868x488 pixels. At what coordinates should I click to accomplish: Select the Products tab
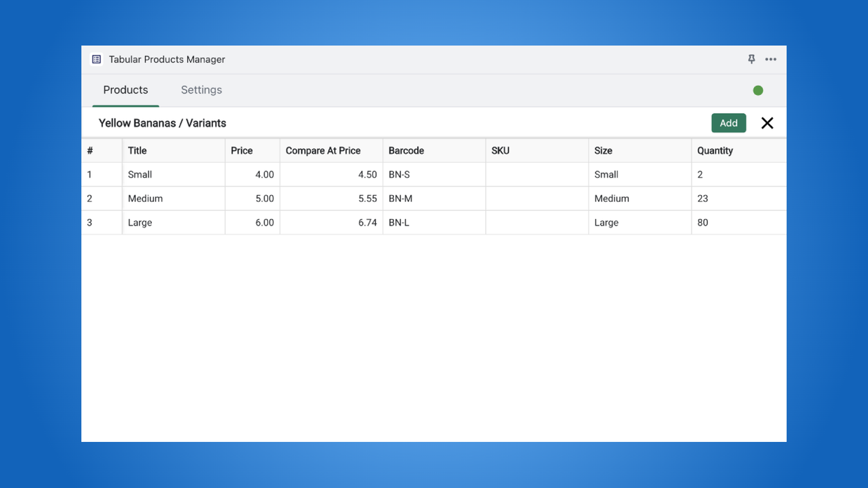coord(125,90)
